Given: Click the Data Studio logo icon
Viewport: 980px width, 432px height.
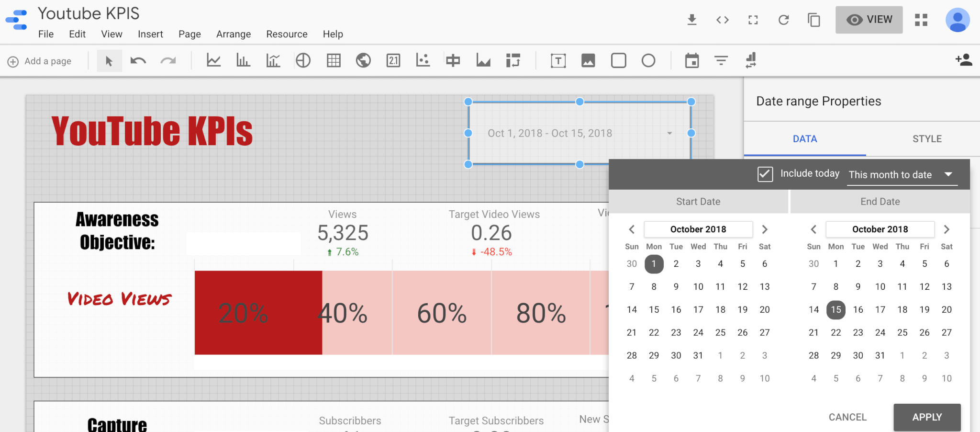Looking at the screenshot, I should (17, 20).
